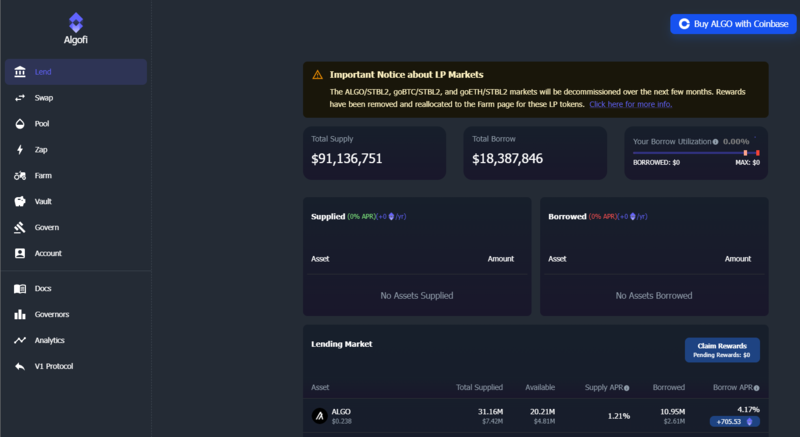Click the +705.53 rewards badge

coord(734,422)
